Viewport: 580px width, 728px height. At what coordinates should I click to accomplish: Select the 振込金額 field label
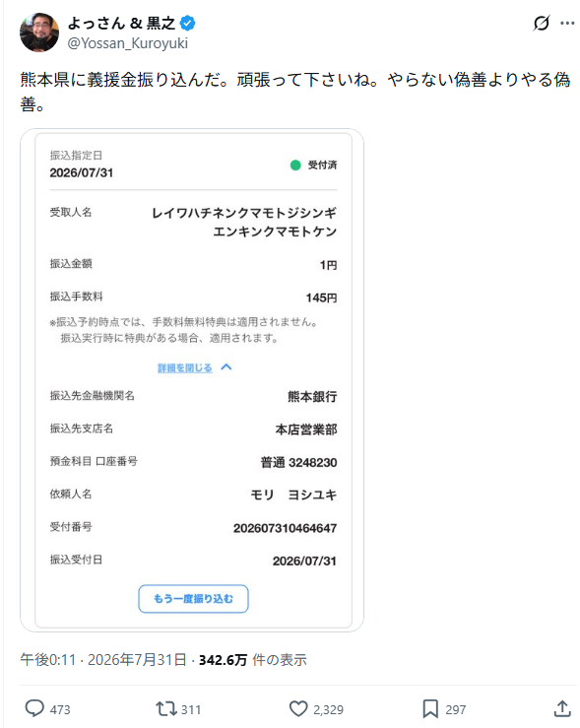click(x=71, y=264)
